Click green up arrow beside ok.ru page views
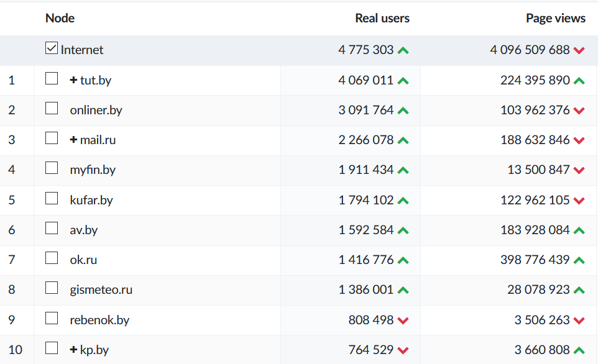 click(x=579, y=260)
